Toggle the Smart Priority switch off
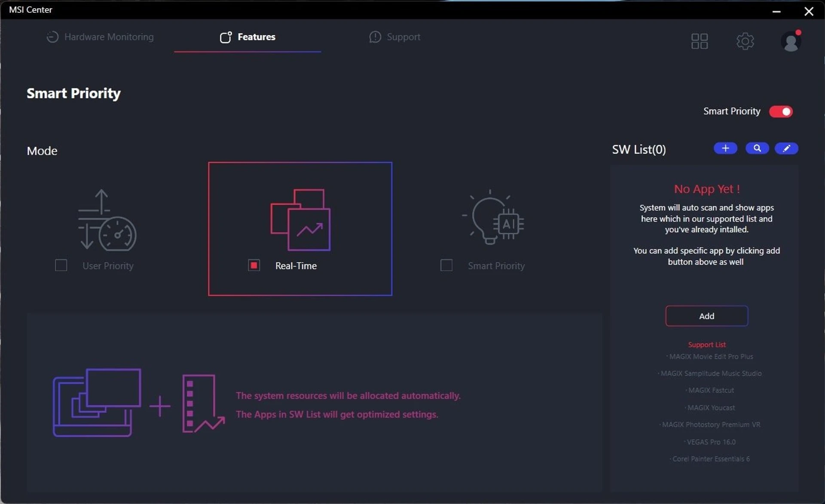The height and width of the screenshot is (504, 825). [781, 112]
